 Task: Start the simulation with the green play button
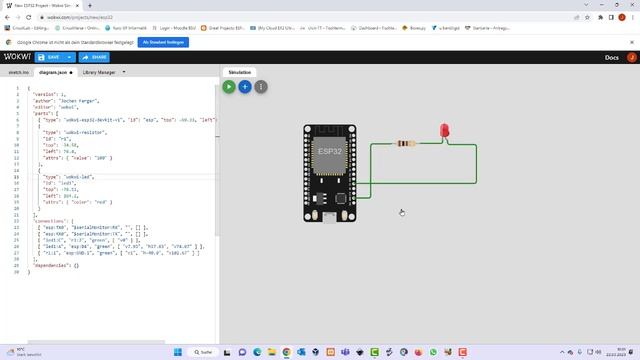[x=229, y=87]
